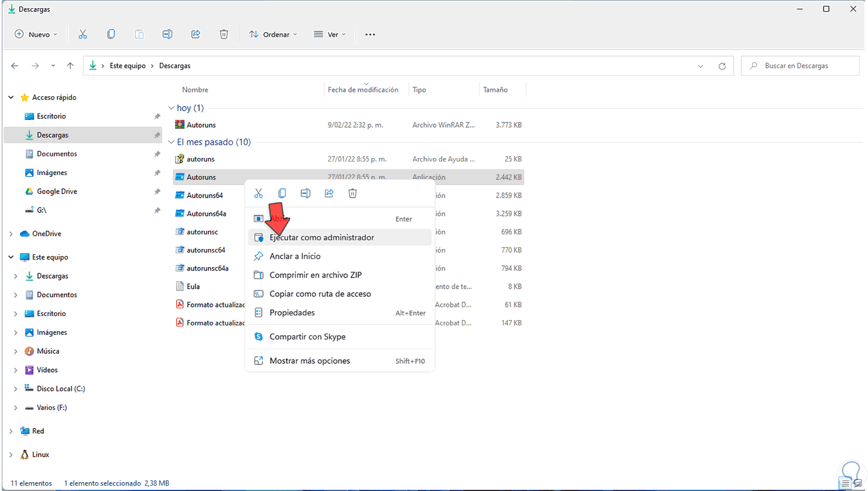Switch to large icons view in status bar
This screenshot has width=868, height=491.
point(857,483)
